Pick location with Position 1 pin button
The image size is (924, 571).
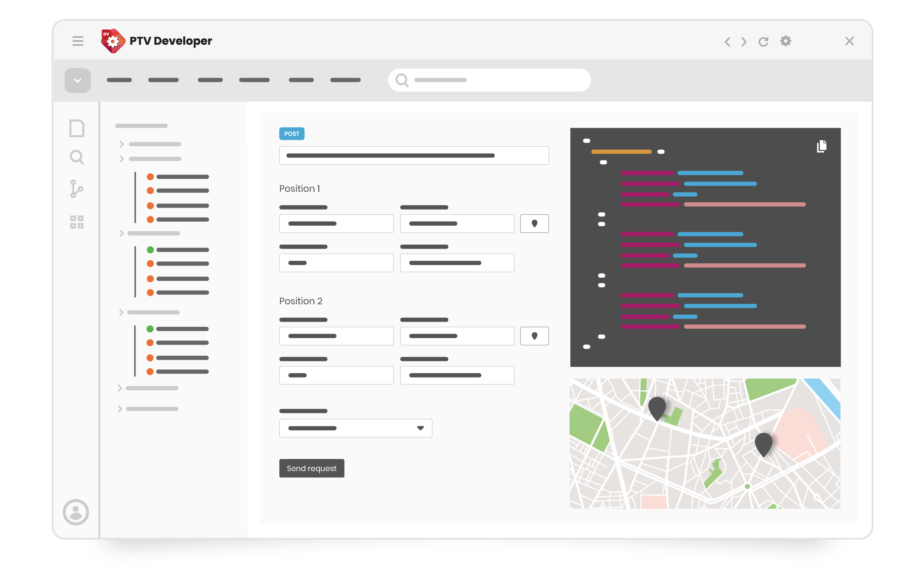point(534,224)
